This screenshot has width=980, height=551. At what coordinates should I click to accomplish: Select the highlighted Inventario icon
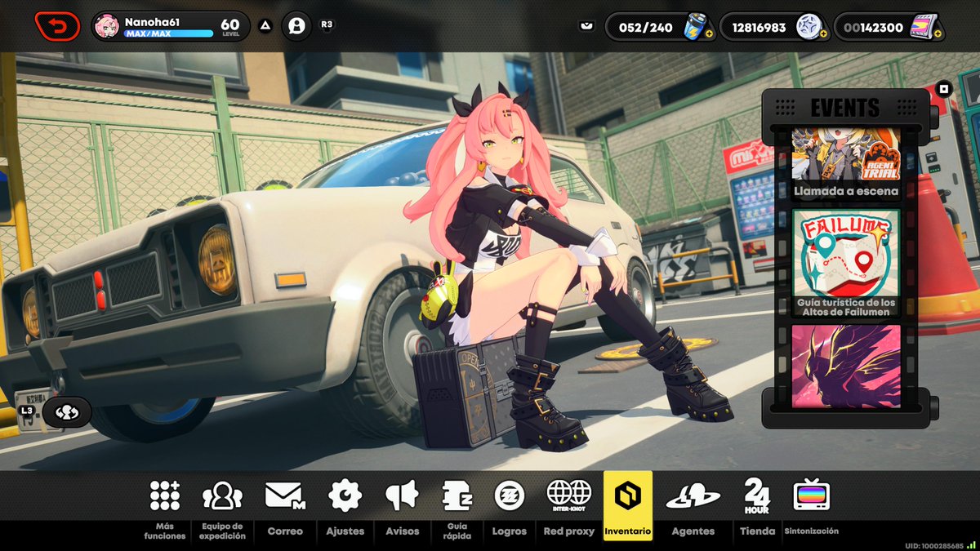point(628,495)
